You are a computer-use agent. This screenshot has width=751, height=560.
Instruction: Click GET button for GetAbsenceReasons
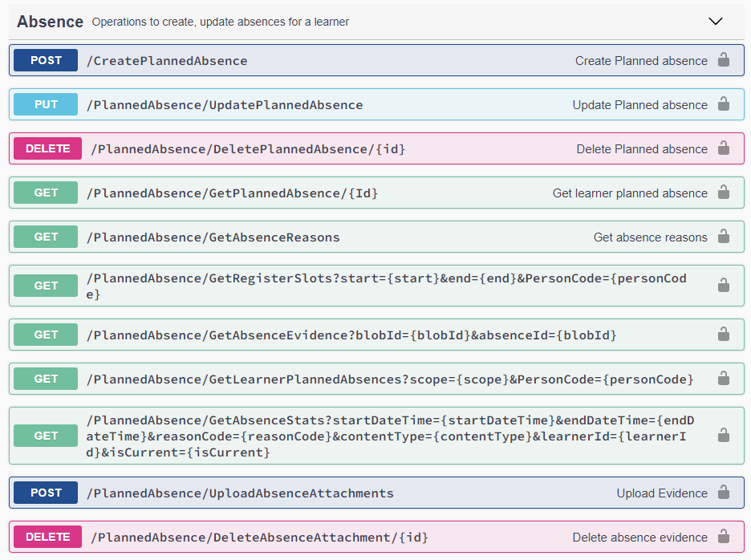[46, 237]
